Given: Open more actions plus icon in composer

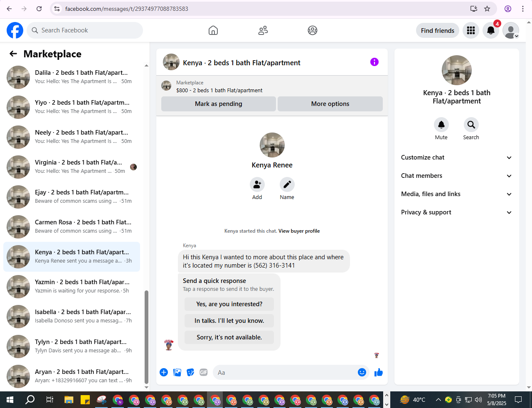Looking at the screenshot, I should [164, 372].
